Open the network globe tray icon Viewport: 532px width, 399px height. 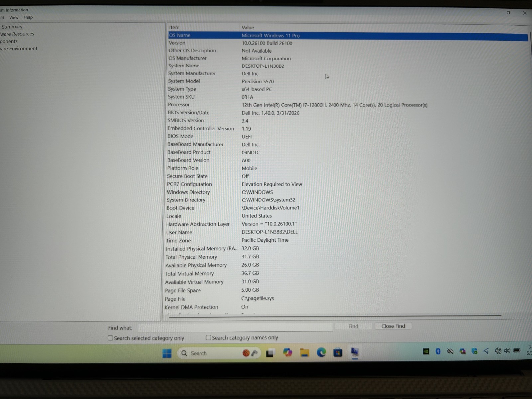click(x=498, y=351)
